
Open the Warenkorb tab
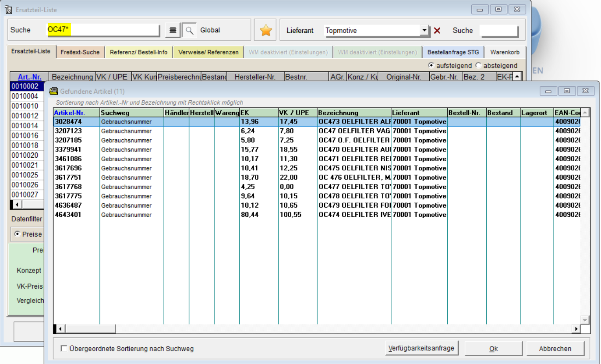[x=505, y=52]
